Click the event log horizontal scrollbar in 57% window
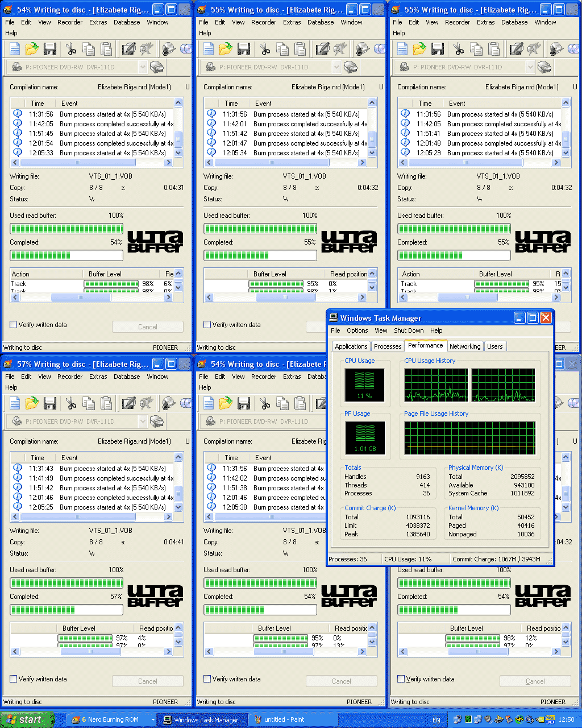 click(92, 517)
